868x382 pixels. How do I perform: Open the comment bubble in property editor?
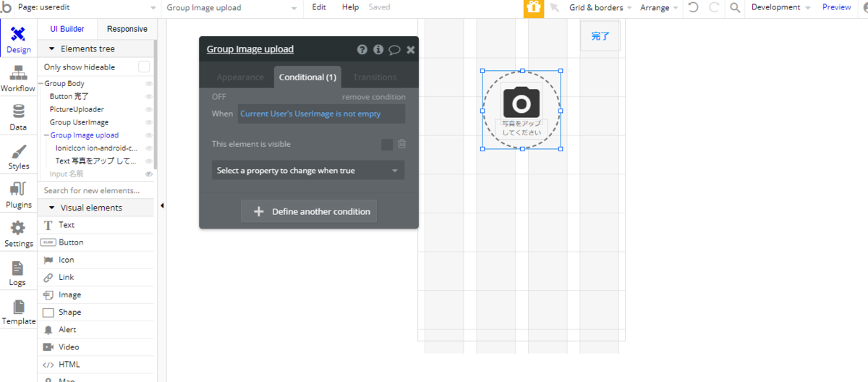394,49
